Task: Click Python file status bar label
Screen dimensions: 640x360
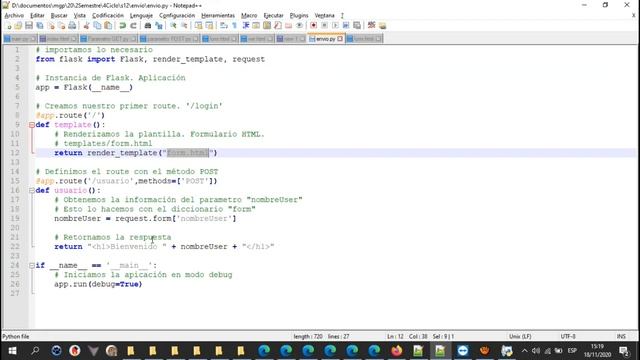Action: (x=16, y=337)
